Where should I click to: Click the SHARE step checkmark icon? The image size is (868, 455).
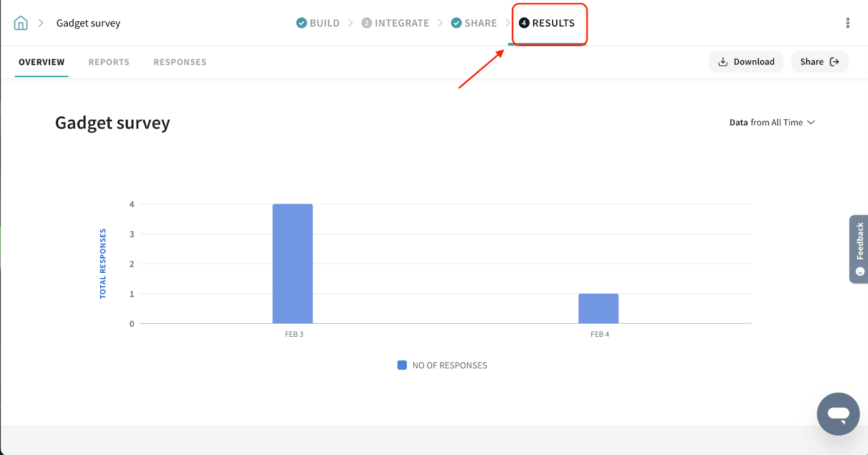click(456, 23)
